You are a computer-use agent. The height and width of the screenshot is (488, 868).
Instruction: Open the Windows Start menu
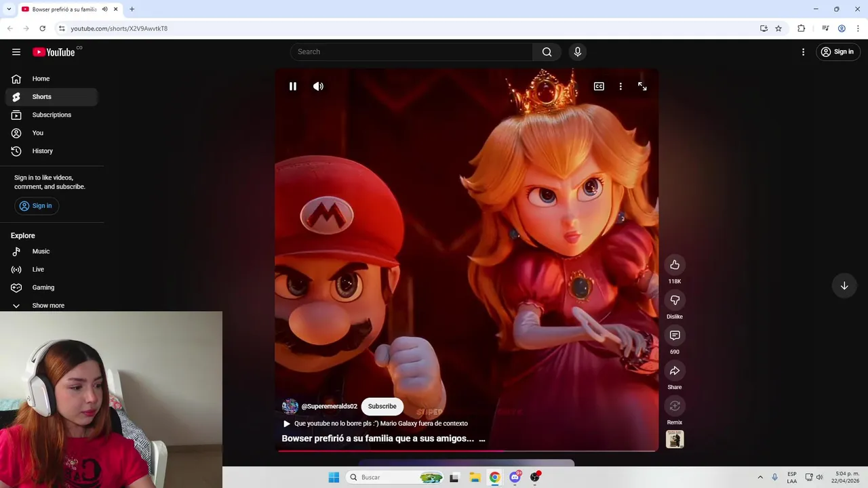click(x=334, y=477)
